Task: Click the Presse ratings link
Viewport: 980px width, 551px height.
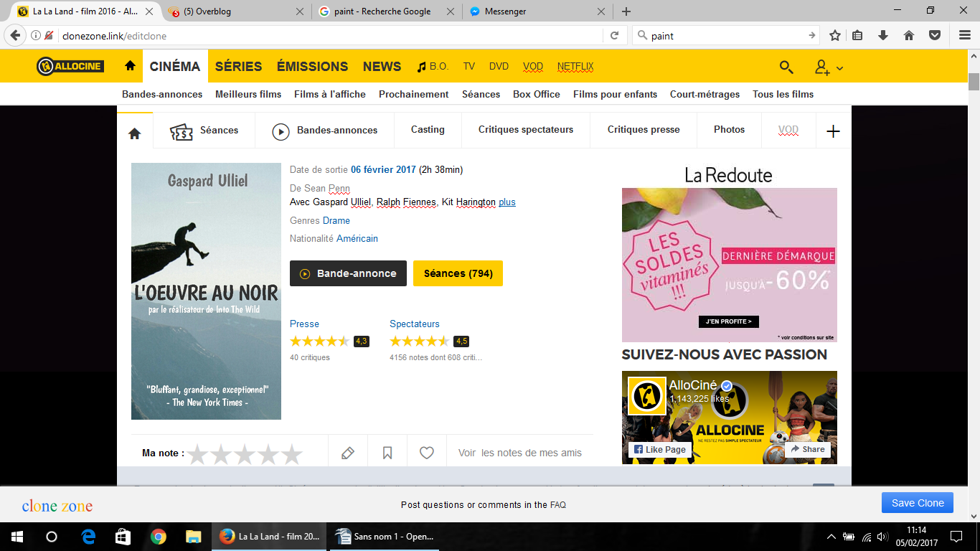Action: pyautogui.click(x=304, y=324)
